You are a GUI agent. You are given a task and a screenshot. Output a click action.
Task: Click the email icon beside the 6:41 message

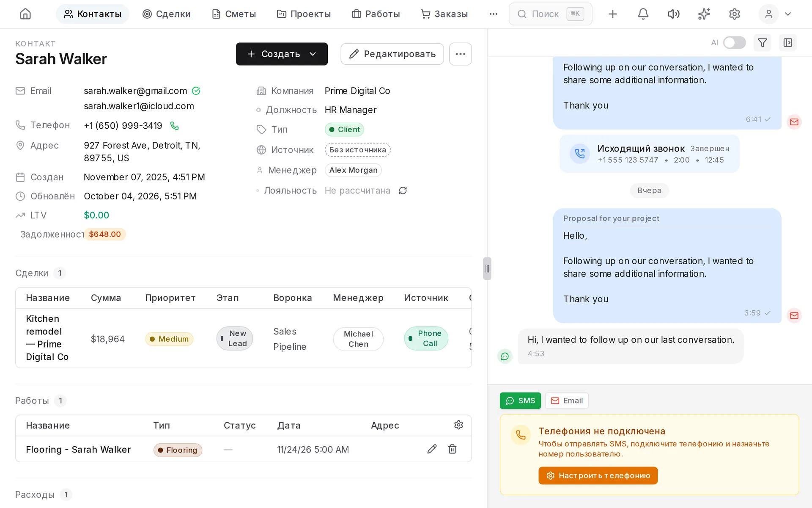794,122
